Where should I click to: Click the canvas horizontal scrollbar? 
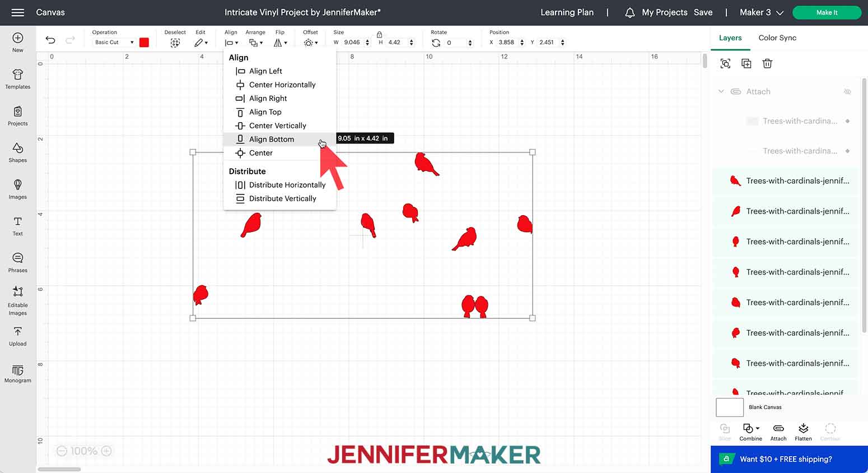click(59, 470)
